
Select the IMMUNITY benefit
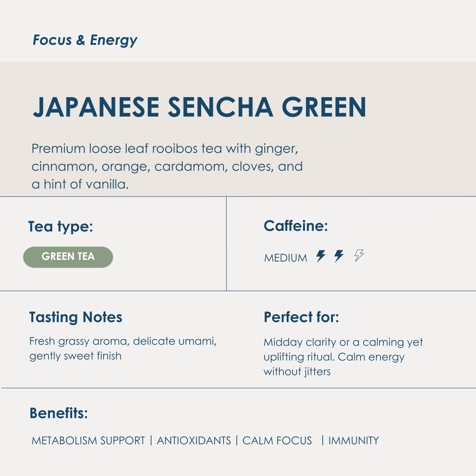[x=353, y=441]
